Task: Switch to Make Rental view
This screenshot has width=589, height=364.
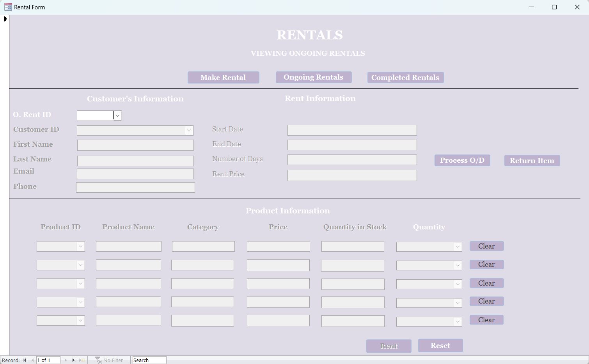Action: coord(223,77)
